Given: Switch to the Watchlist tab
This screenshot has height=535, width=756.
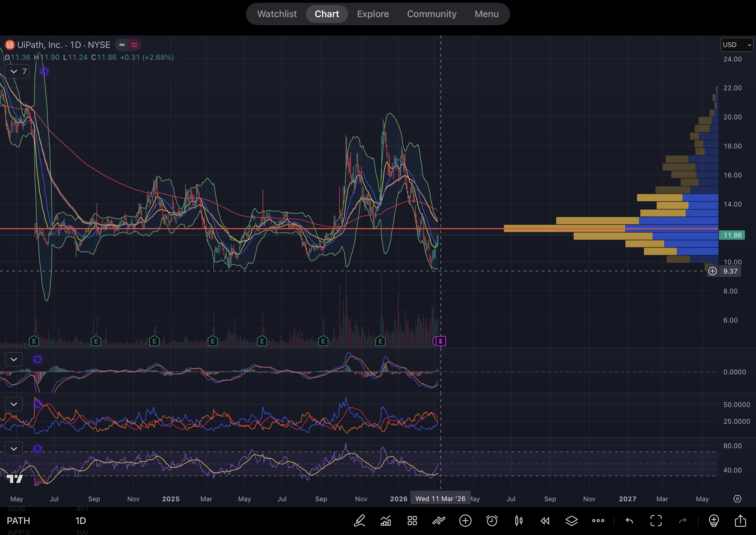Looking at the screenshot, I should pos(277,14).
